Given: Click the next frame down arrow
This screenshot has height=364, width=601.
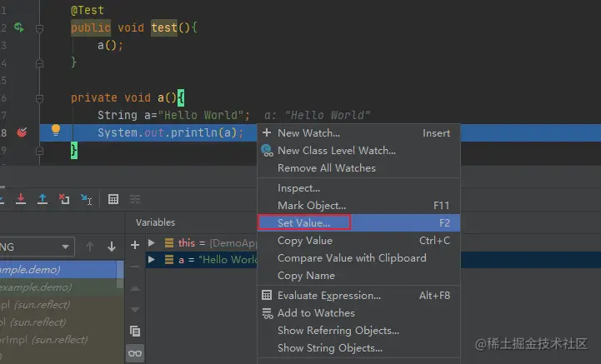Looking at the screenshot, I should tap(112, 247).
